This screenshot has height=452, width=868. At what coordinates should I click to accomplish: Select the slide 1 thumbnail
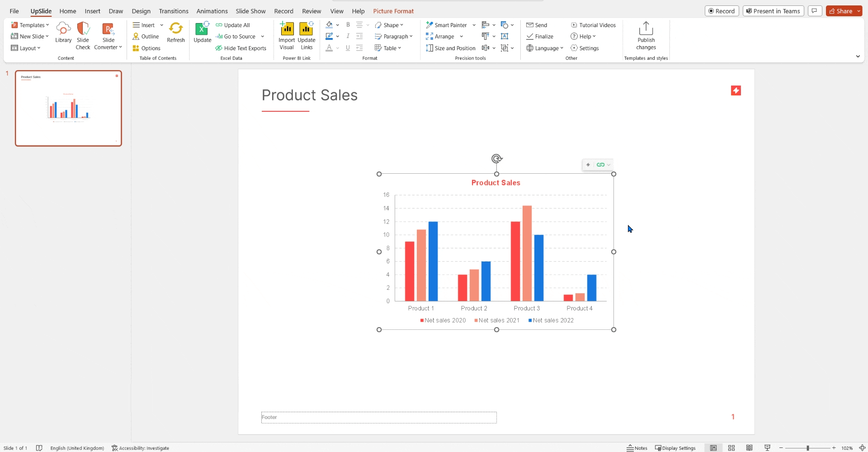68,108
